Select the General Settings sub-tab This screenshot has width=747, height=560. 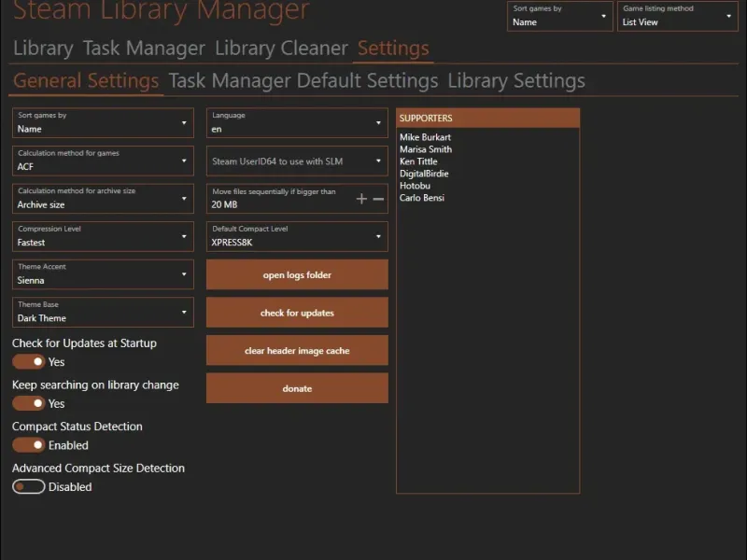(x=86, y=81)
